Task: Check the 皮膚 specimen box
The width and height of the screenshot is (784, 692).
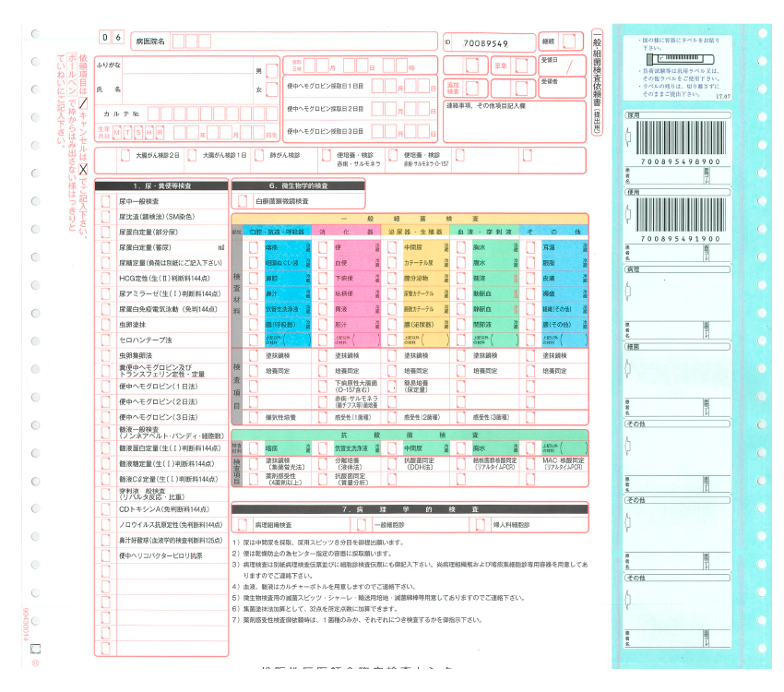Action: click(530, 278)
